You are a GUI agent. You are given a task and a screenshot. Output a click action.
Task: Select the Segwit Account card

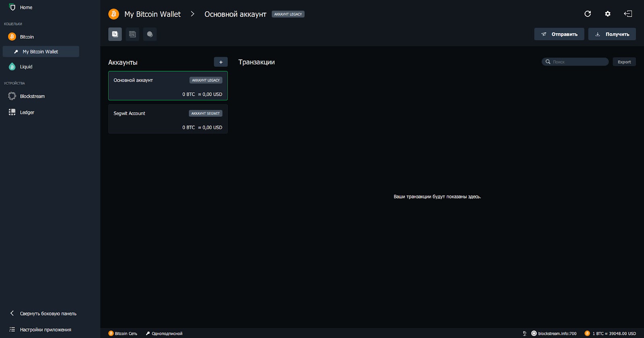[x=168, y=119]
